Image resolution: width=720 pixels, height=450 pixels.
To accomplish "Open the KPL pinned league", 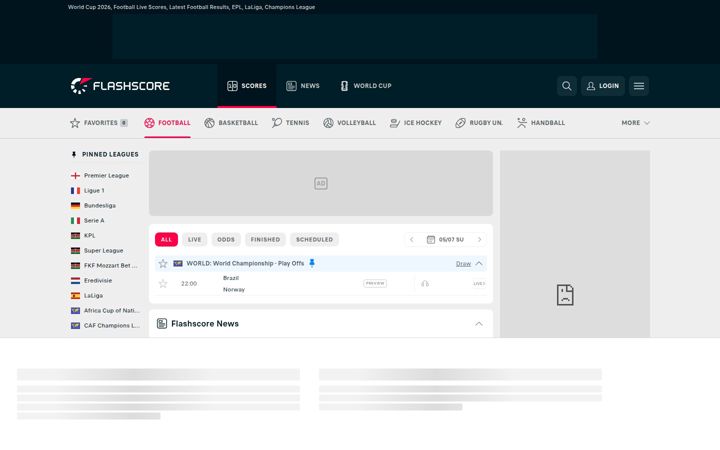I will tap(90, 236).
